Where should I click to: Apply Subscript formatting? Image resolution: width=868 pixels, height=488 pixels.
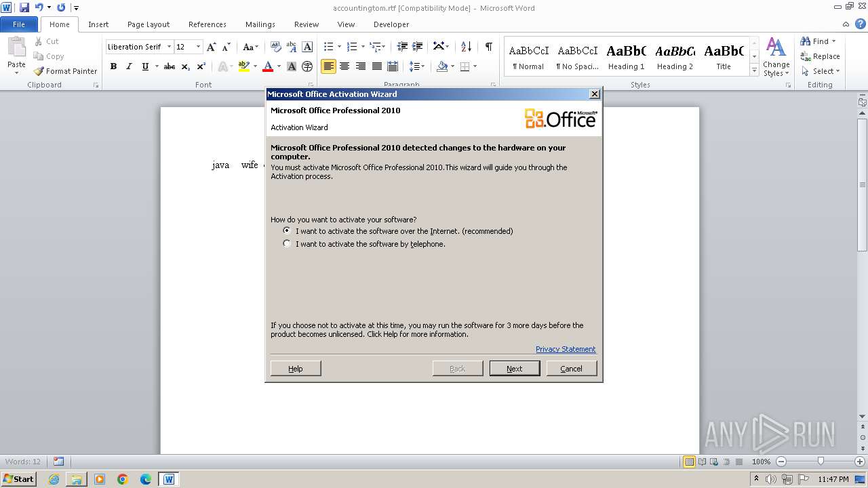[186, 66]
